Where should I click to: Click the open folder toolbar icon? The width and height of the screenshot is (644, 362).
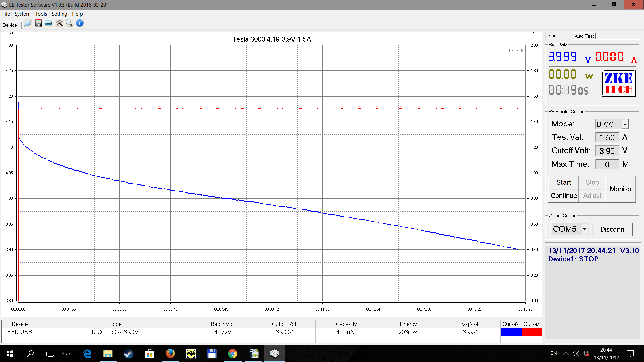click(x=28, y=23)
